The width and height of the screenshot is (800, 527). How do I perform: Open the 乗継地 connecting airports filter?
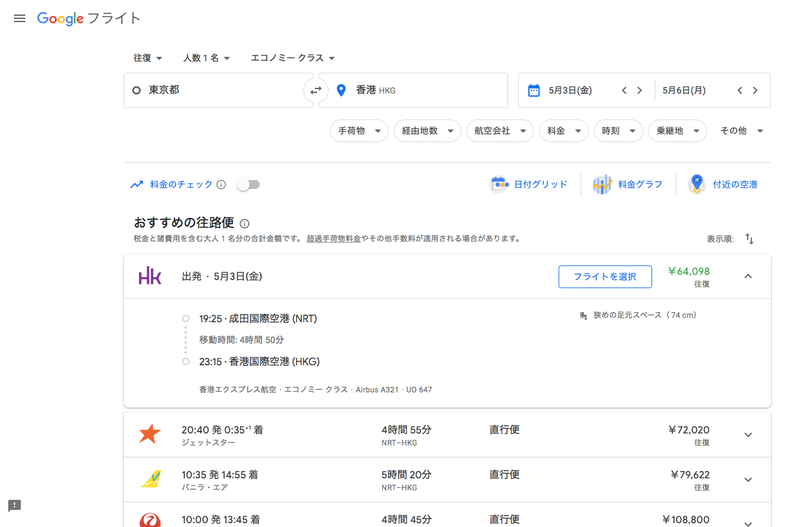pyautogui.click(x=678, y=131)
